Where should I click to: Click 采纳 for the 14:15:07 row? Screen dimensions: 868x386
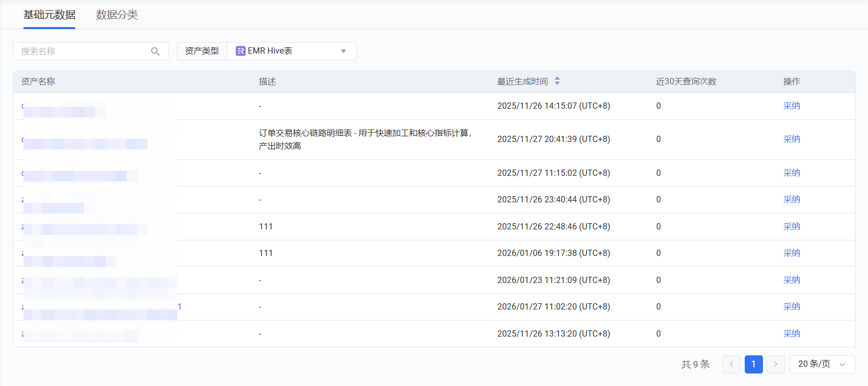tap(792, 106)
